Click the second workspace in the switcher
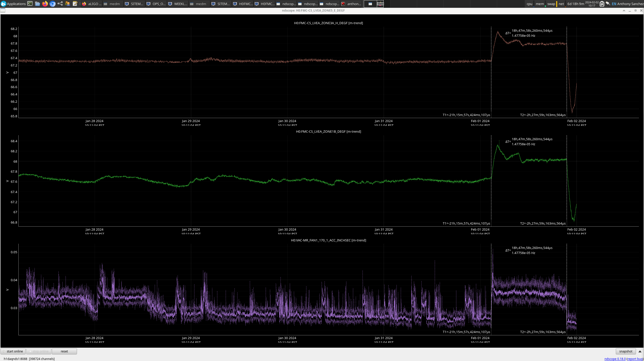The height and width of the screenshot is (361, 644). tap(380, 4)
